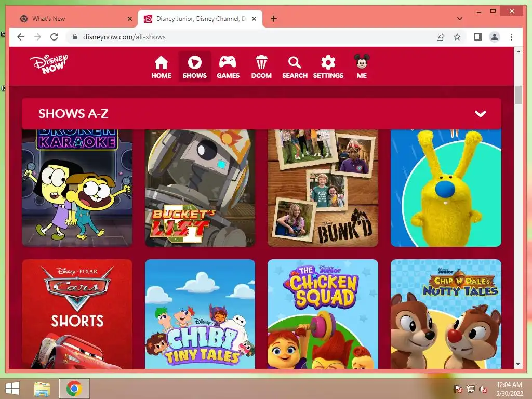Bookmark this page with star
Viewport: 532px width, 399px height.
click(457, 37)
